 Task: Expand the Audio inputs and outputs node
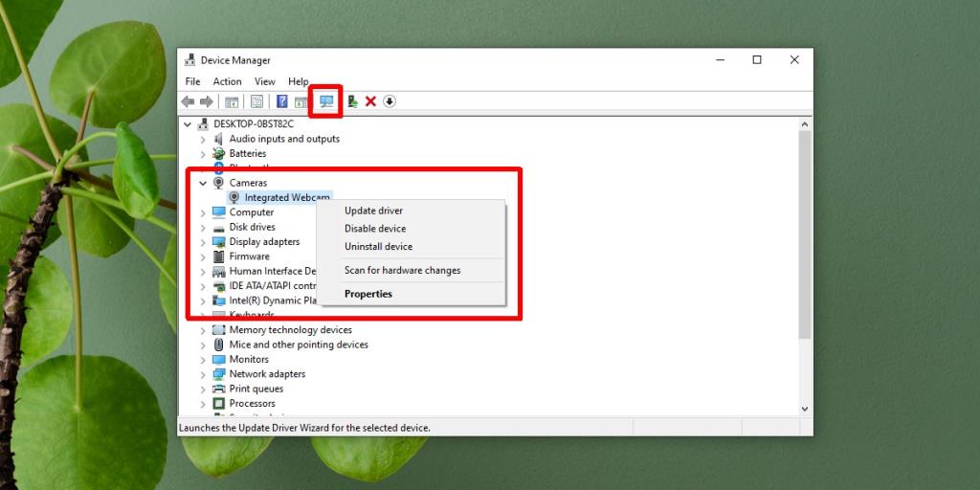(203, 139)
